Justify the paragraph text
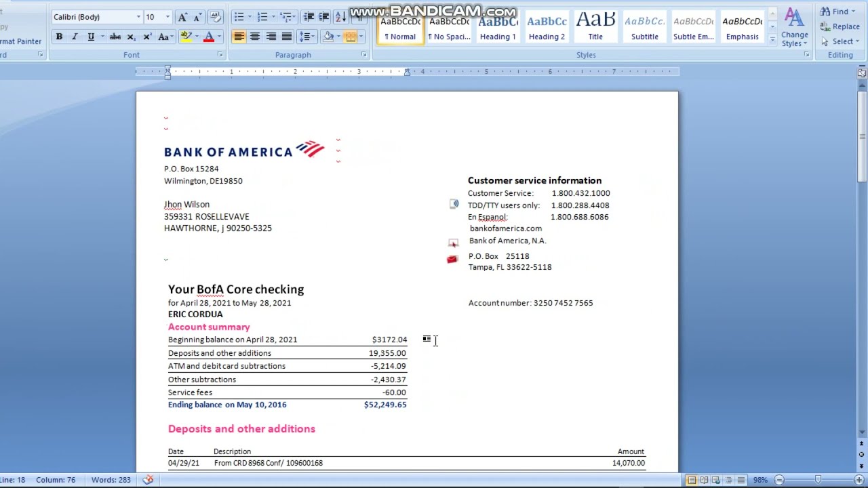The width and height of the screenshot is (868, 488). pyautogui.click(x=287, y=37)
